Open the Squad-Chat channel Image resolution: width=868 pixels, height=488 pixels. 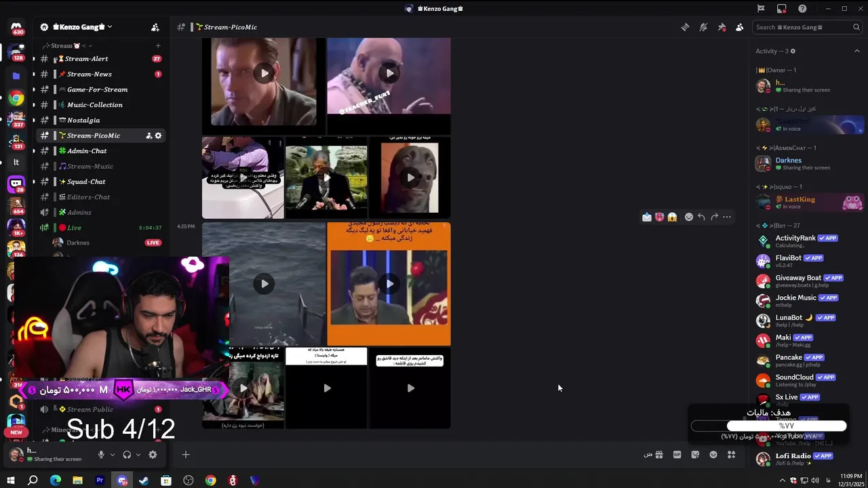[x=100, y=182]
